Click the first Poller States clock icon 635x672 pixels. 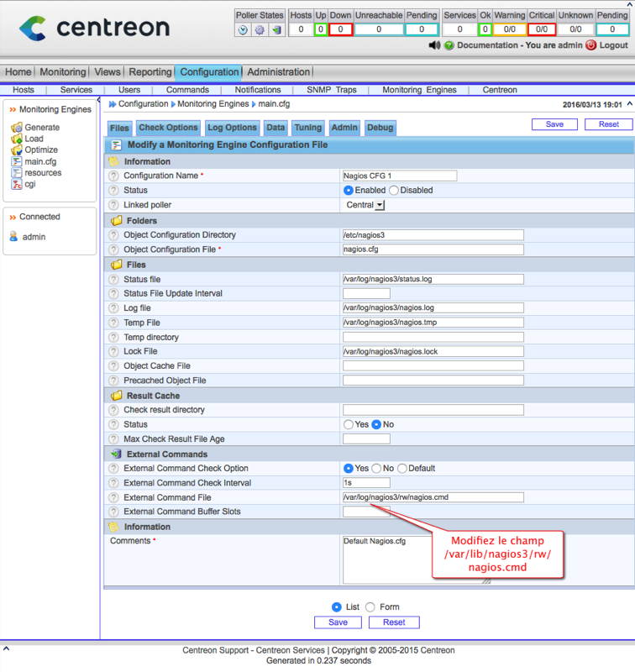tap(244, 30)
